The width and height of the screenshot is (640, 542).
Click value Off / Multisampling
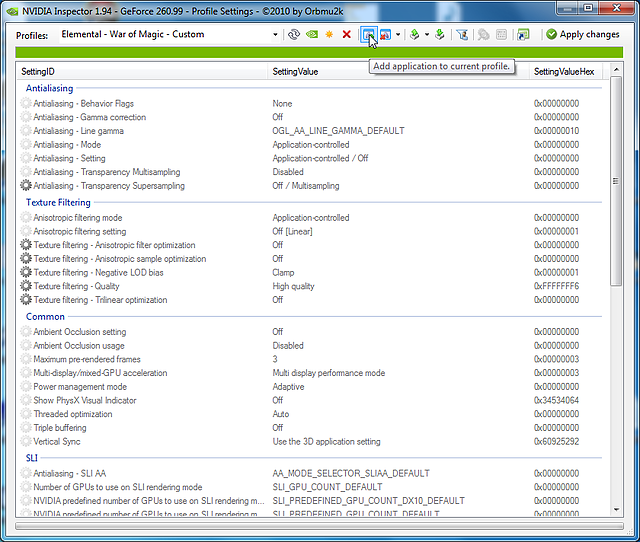pos(306,186)
